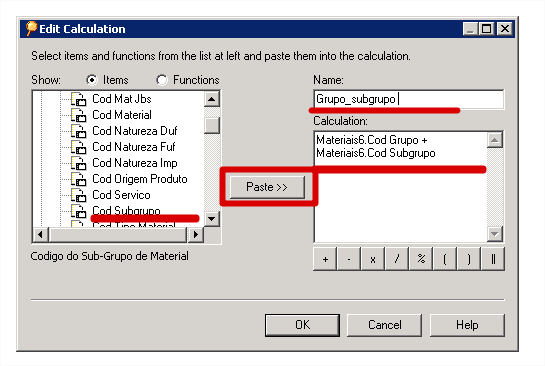The width and height of the screenshot is (545, 366).
Task: Click the item icon beside Cod Natureza Duf
Action: pyautogui.click(x=79, y=131)
